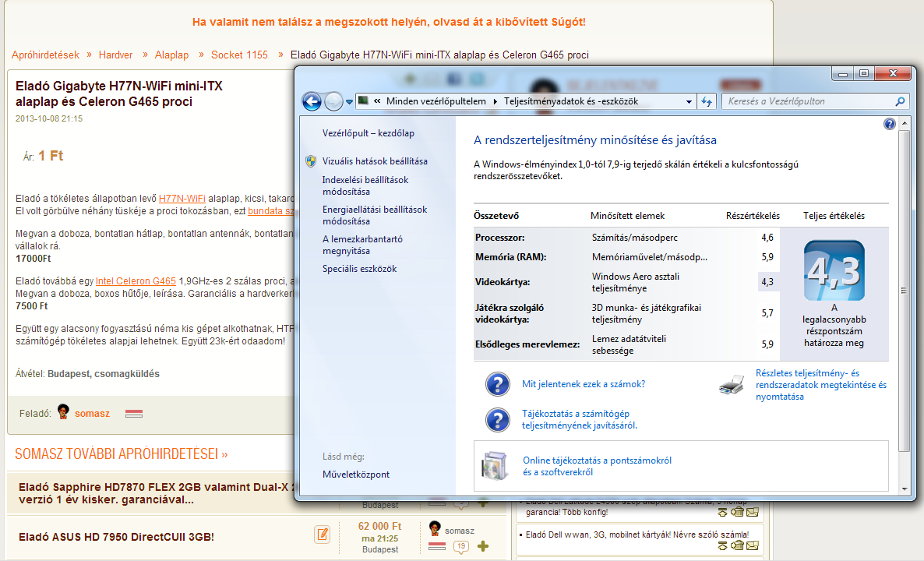Click the somasz avatar beside Feladó
The height and width of the screenshot is (561, 924).
click(x=63, y=412)
